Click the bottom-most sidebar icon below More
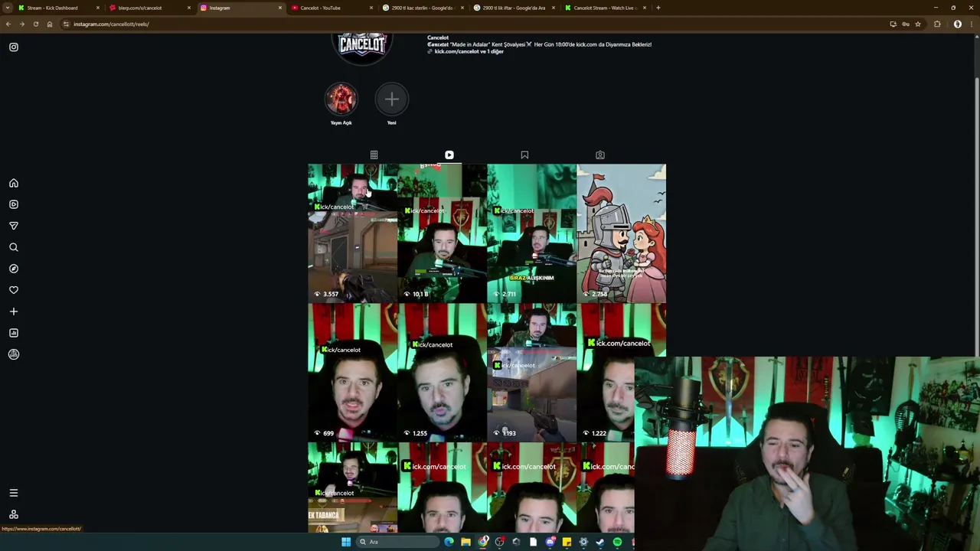980x551 pixels. pyautogui.click(x=14, y=514)
